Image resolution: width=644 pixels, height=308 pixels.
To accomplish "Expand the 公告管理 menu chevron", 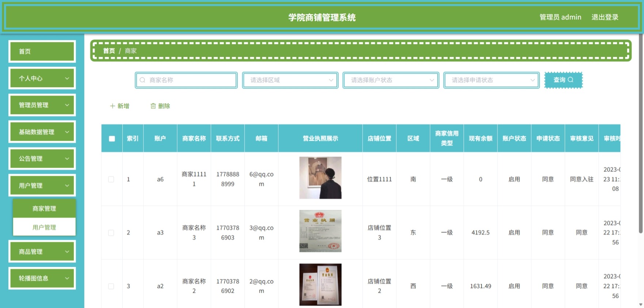I will (67, 158).
